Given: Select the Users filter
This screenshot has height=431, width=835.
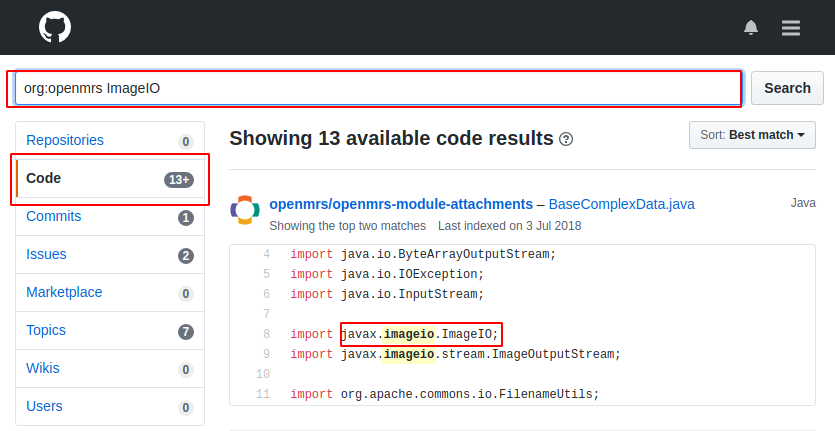Looking at the screenshot, I should click(110, 406).
